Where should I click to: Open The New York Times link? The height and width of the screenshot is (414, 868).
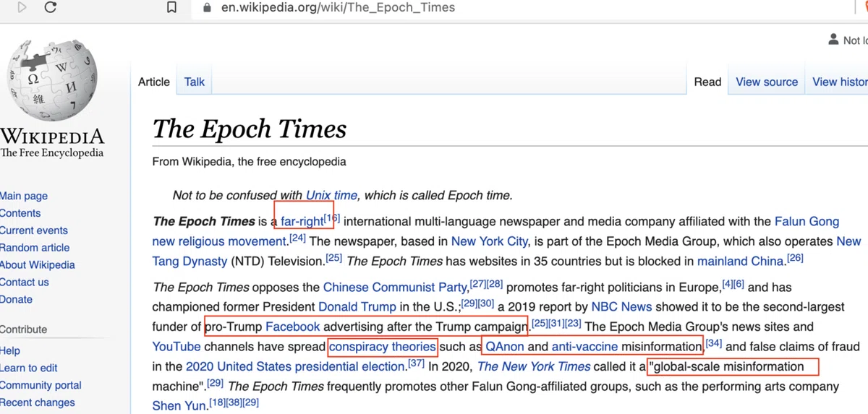point(534,366)
